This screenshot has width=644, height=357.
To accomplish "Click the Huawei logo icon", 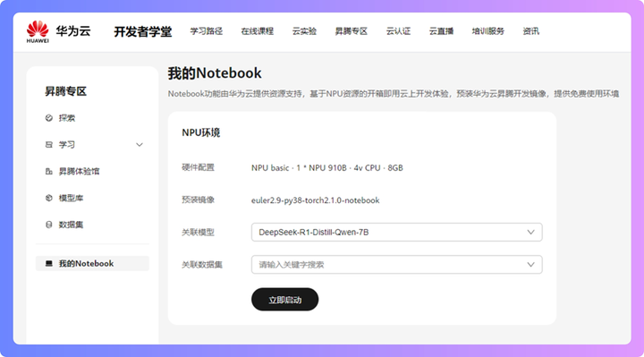I will coord(38,31).
